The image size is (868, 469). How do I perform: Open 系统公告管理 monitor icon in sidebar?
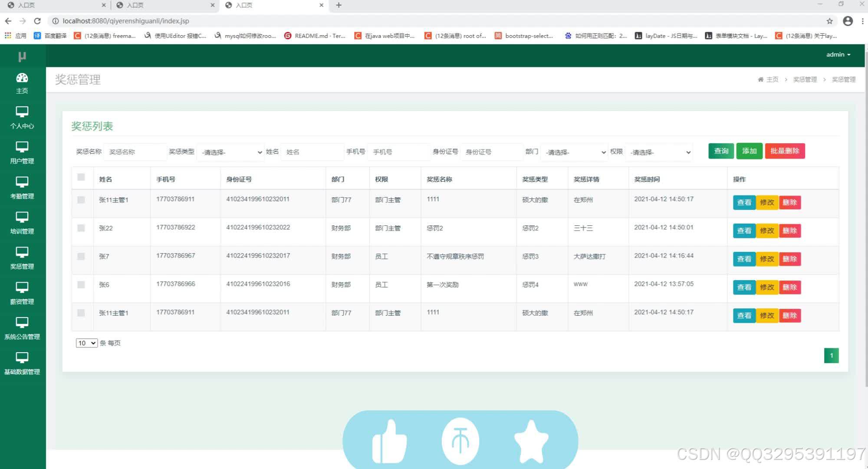[22, 323]
